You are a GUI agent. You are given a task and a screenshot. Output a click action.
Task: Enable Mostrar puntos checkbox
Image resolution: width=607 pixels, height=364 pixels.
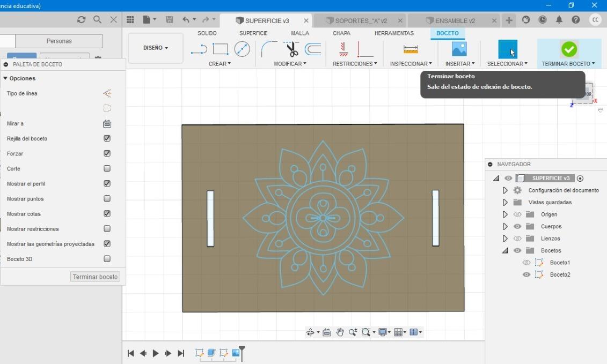107,199
